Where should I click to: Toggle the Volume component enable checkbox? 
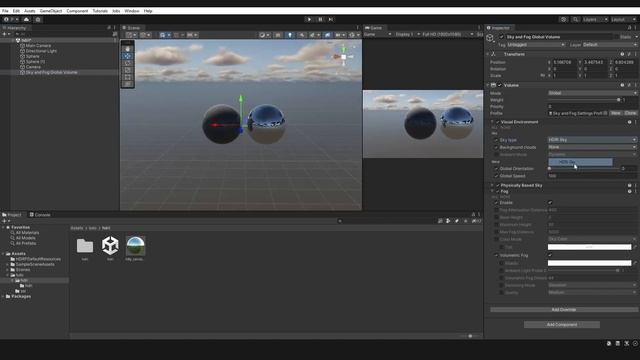pos(500,85)
